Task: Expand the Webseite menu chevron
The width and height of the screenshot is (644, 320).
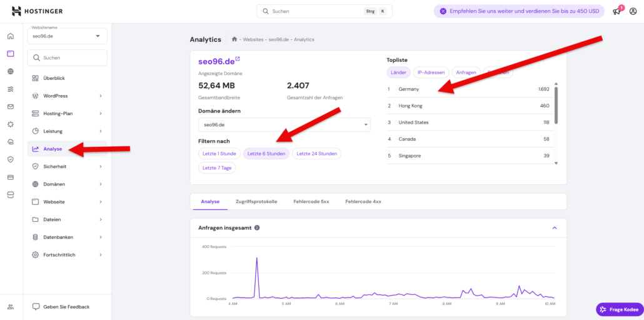Action: [x=101, y=202]
